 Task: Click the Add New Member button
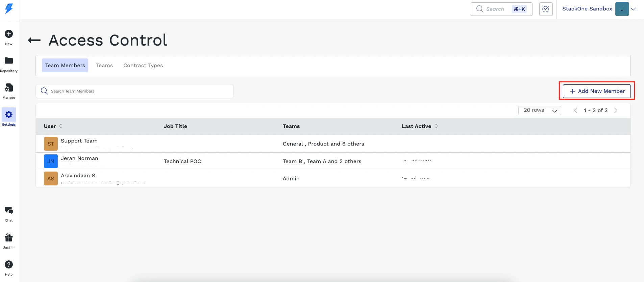click(597, 91)
